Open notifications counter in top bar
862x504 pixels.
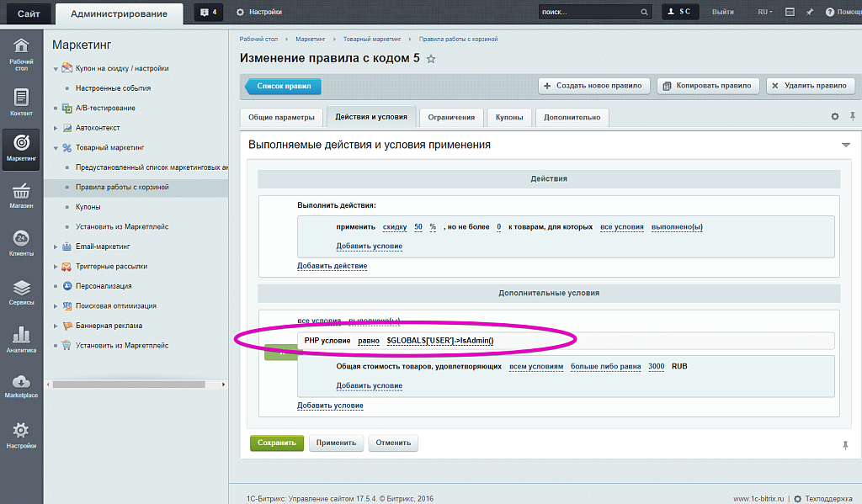pos(208,12)
